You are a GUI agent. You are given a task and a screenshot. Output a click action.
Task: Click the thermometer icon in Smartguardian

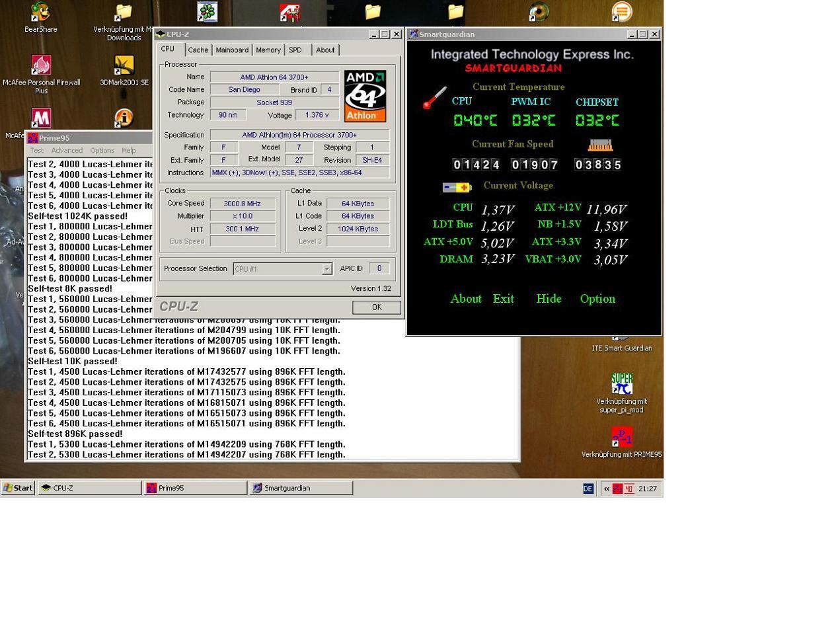434,98
